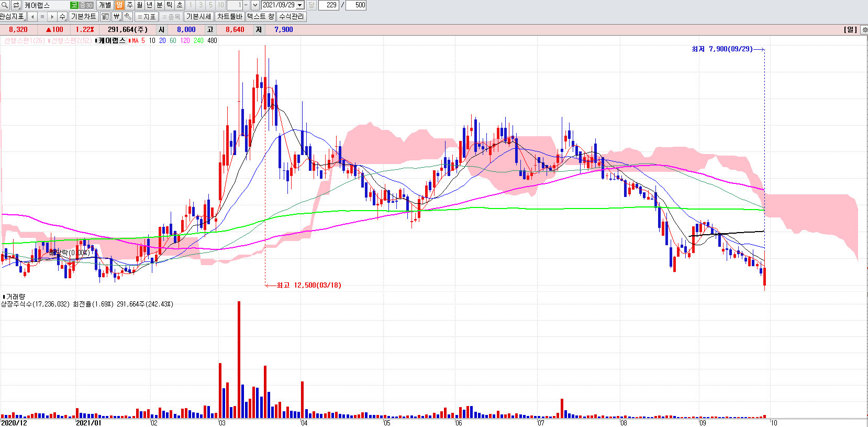The height and width of the screenshot is (427, 868).
Task: Select the 개별 button
Action: click(105, 5)
